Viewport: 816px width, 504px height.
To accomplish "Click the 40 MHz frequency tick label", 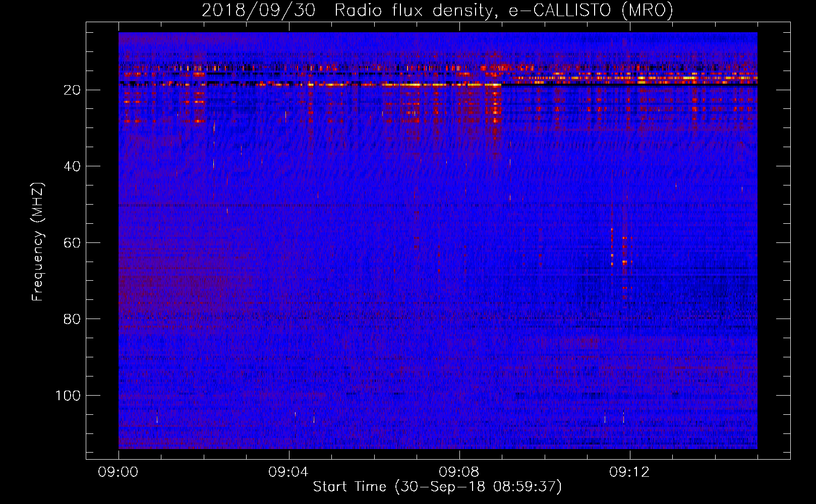I will coord(73,166).
